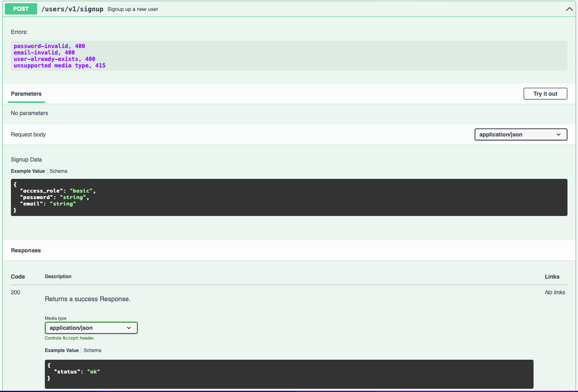The image size is (578, 392).
Task: Click the 200 response code cell
Action: click(15, 292)
